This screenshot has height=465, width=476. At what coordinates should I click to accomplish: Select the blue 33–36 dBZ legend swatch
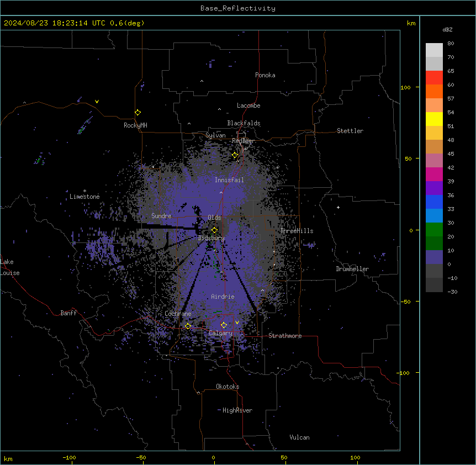434,202
